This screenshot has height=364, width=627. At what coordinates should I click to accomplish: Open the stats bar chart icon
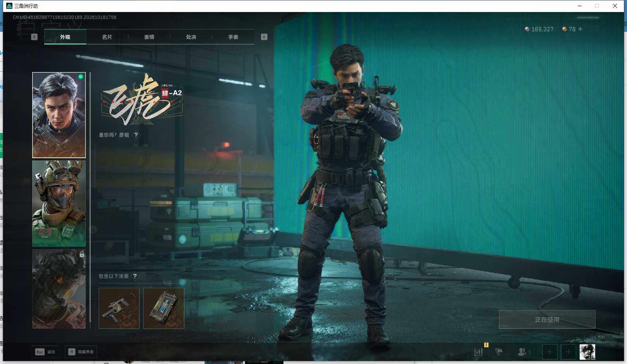(478, 352)
